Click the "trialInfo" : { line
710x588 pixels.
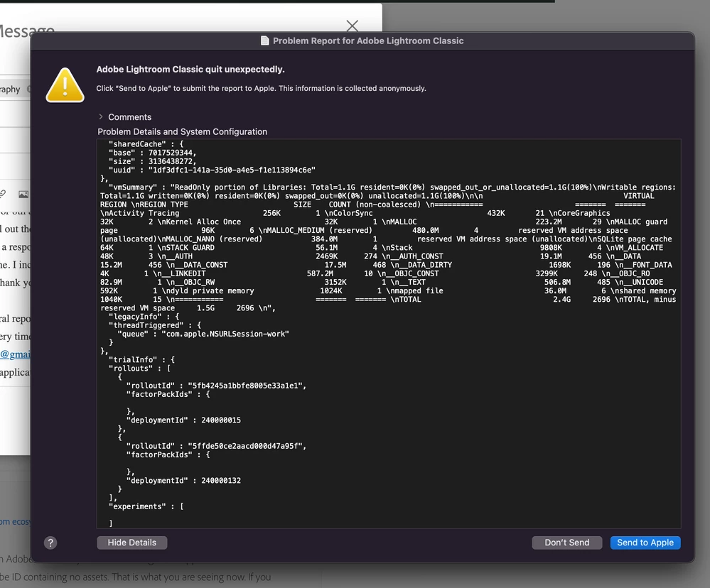(x=141, y=359)
